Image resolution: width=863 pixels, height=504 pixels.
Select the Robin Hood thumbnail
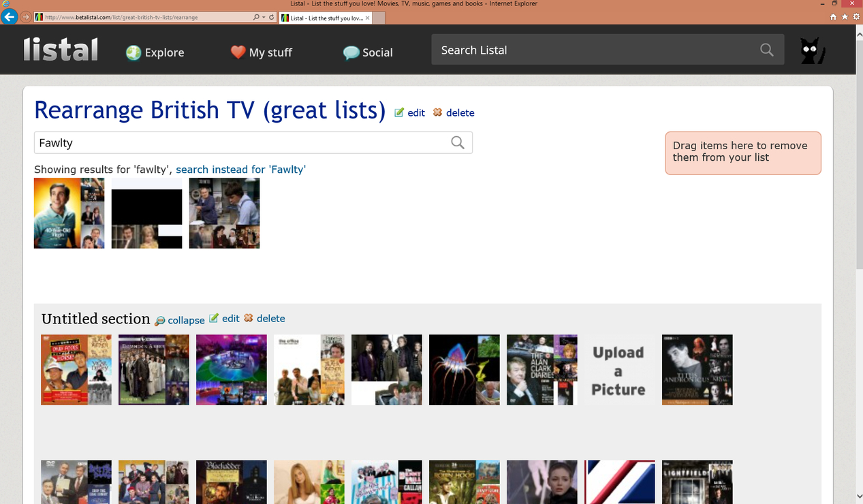[x=465, y=482]
